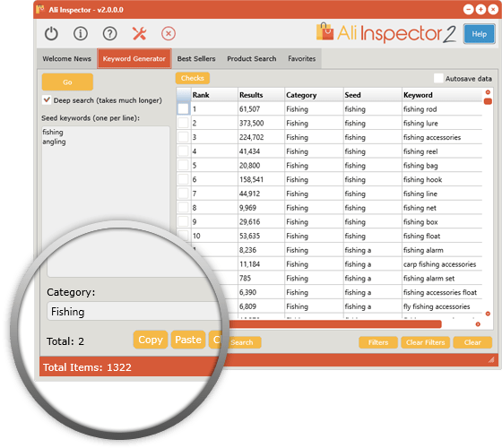Maximize the Ali Inspector window with plus button
The height and width of the screenshot is (448, 502).
click(480, 10)
